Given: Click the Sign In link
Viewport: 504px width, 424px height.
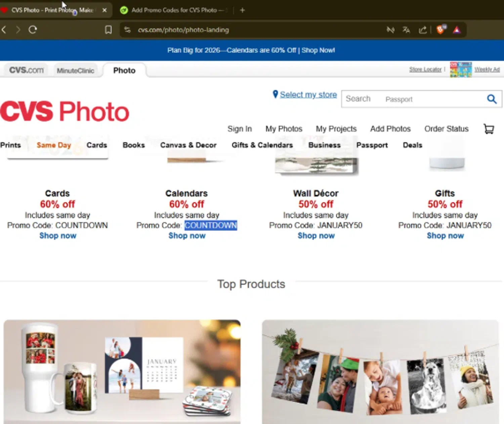Looking at the screenshot, I should coord(239,129).
